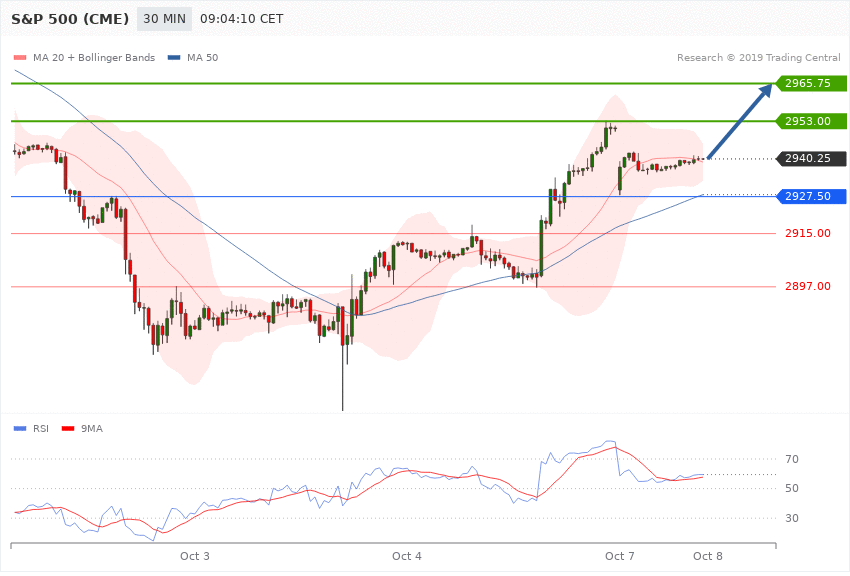Screen dimensions: 850x576
Task: Click the Oct 3 date axis label
Action: click(195, 556)
